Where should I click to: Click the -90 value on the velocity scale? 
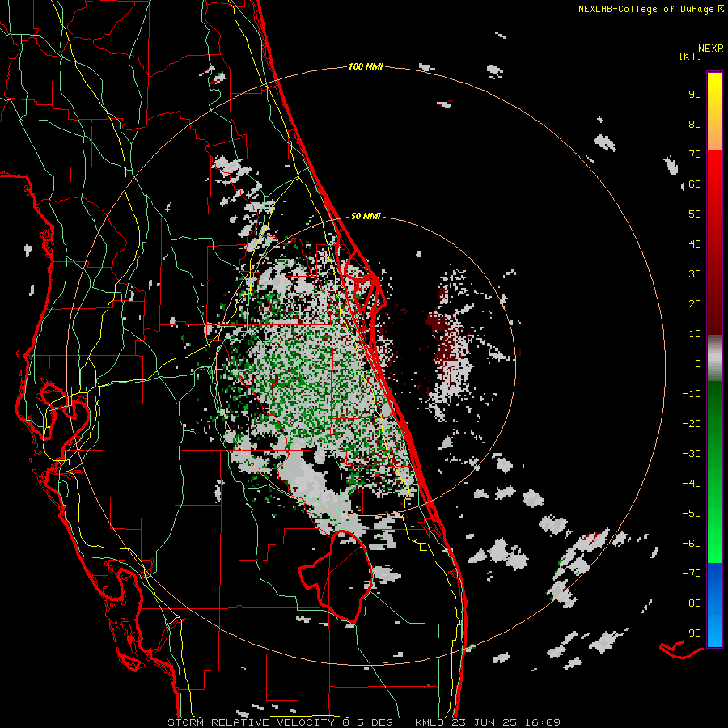coord(692,633)
